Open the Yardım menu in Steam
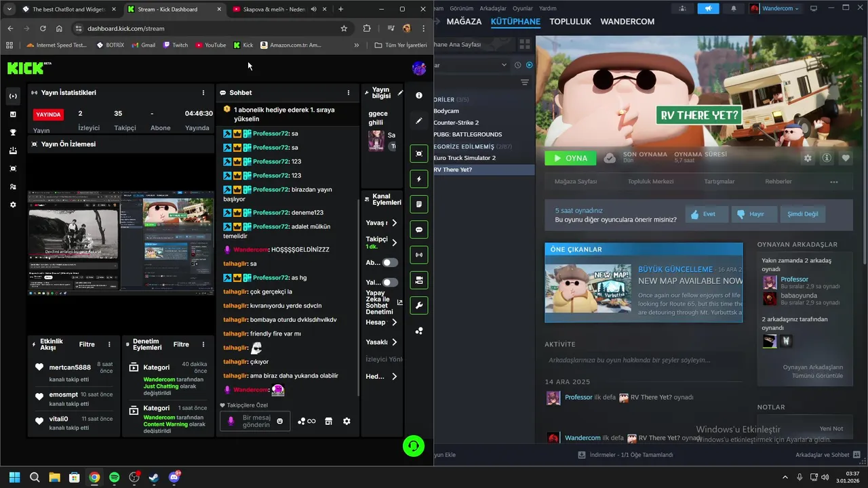The width and height of the screenshot is (868, 488). 547,8
